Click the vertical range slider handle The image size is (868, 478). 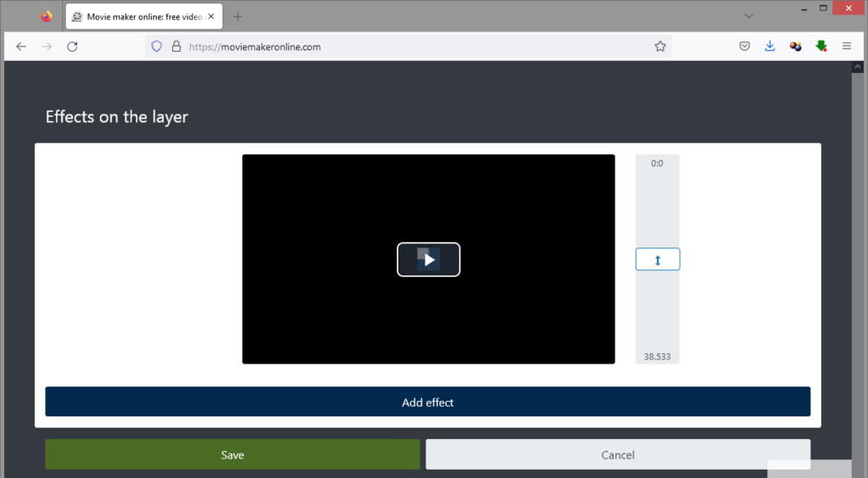point(657,259)
